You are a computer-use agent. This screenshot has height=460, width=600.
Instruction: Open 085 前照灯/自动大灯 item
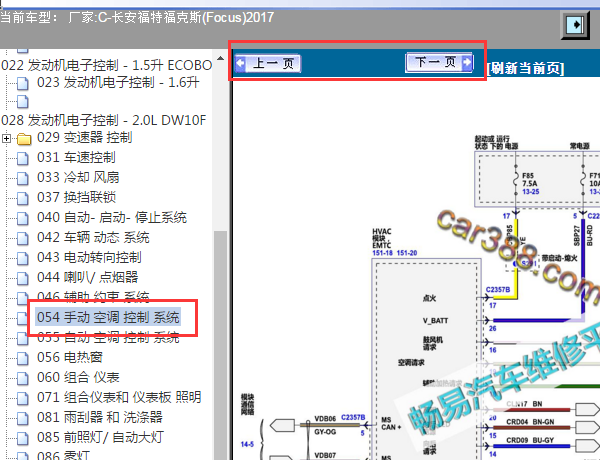click(100, 437)
